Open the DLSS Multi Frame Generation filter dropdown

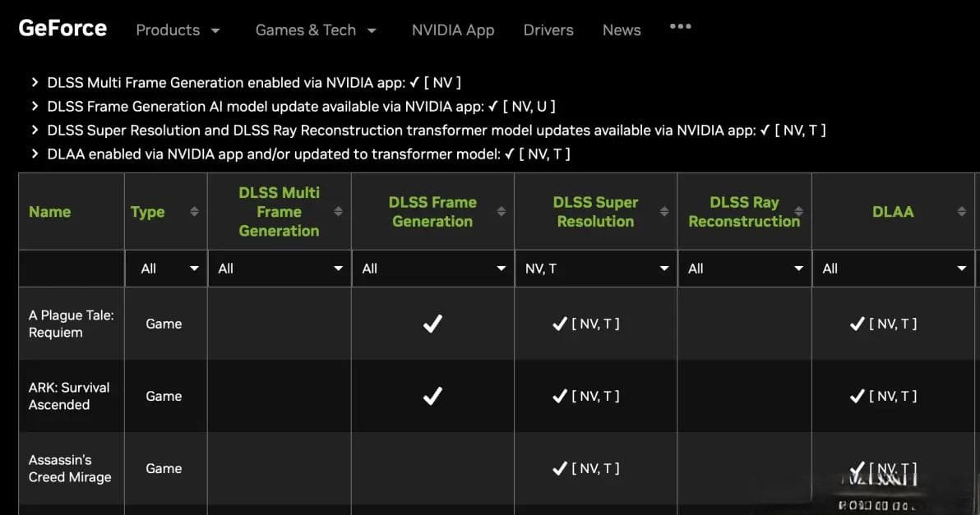coord(280,269)
